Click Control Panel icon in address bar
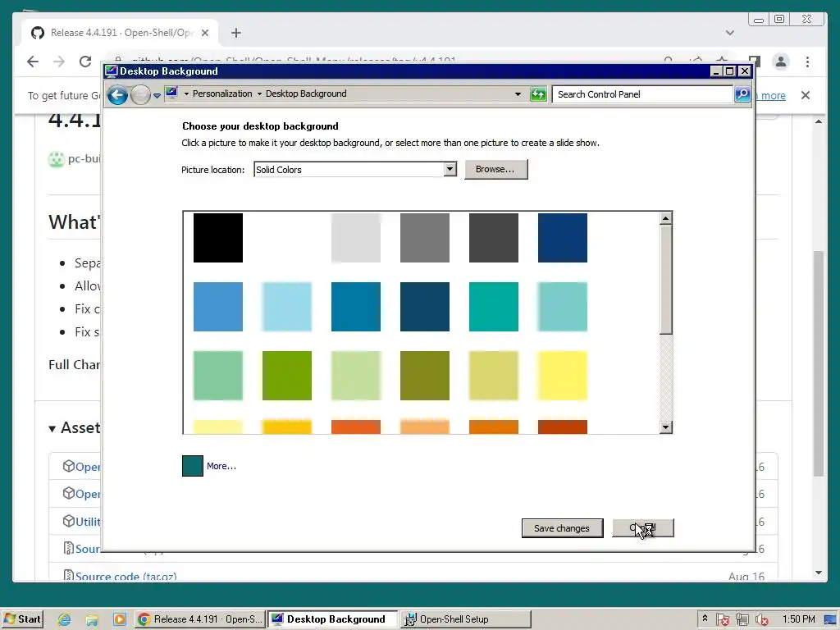This screenshot has width=840, height=630. click(x=171, y=94)
